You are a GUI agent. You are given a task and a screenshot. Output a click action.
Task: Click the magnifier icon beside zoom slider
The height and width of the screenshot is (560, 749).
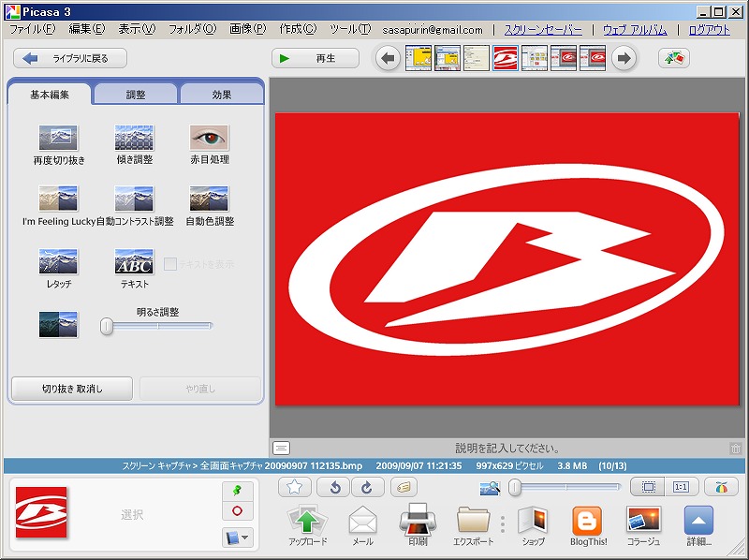coord(490,487)
